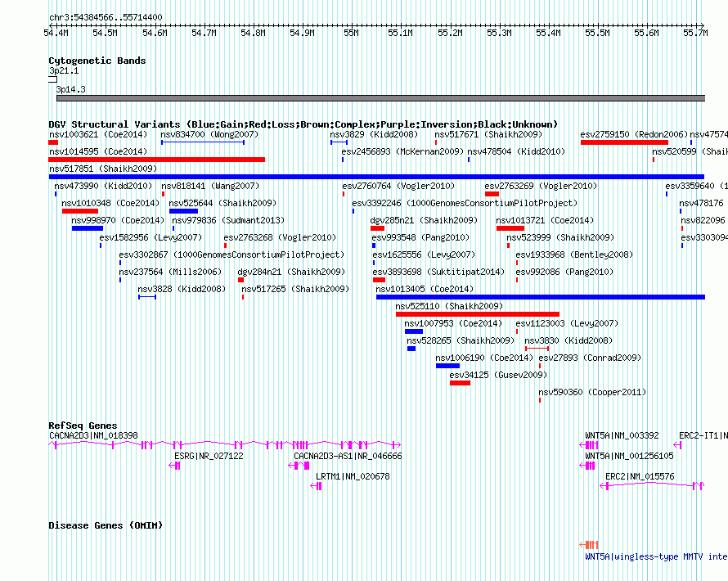Click the nsv1014595 (Coe2014) red loss bar
This screenshot has height=581, width=728.
coord(156,160)
